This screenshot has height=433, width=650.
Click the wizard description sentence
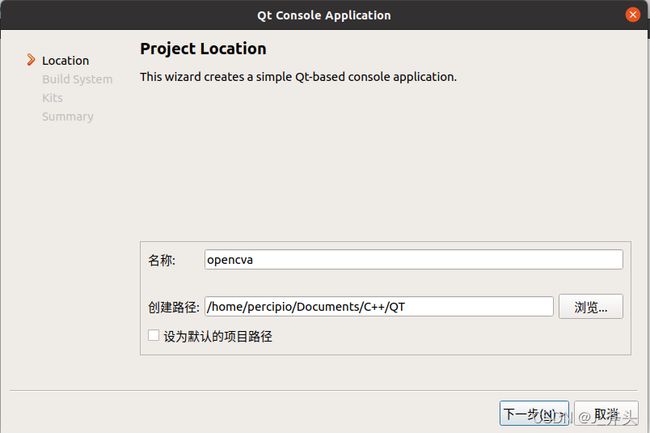pos(298,77)
